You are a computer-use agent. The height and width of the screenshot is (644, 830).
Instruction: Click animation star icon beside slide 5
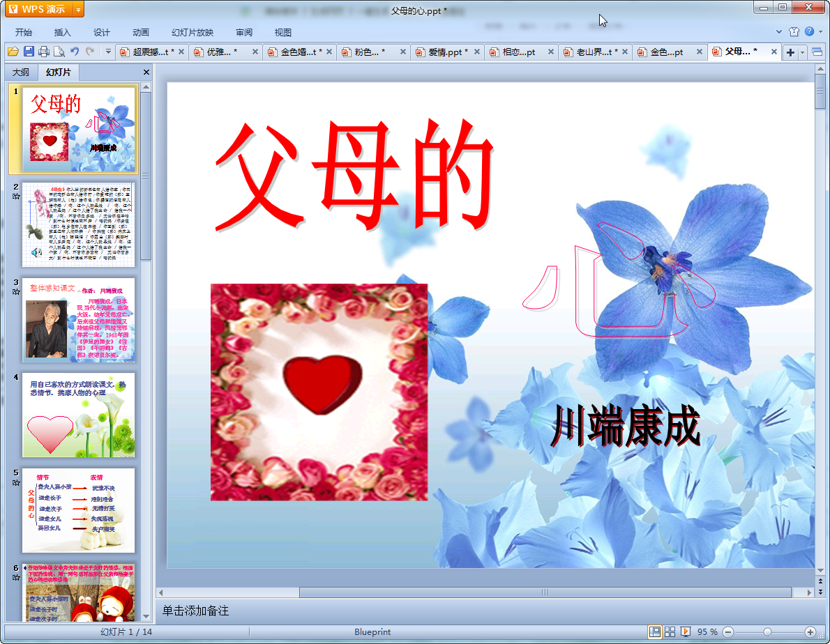(x=16, y=483)
